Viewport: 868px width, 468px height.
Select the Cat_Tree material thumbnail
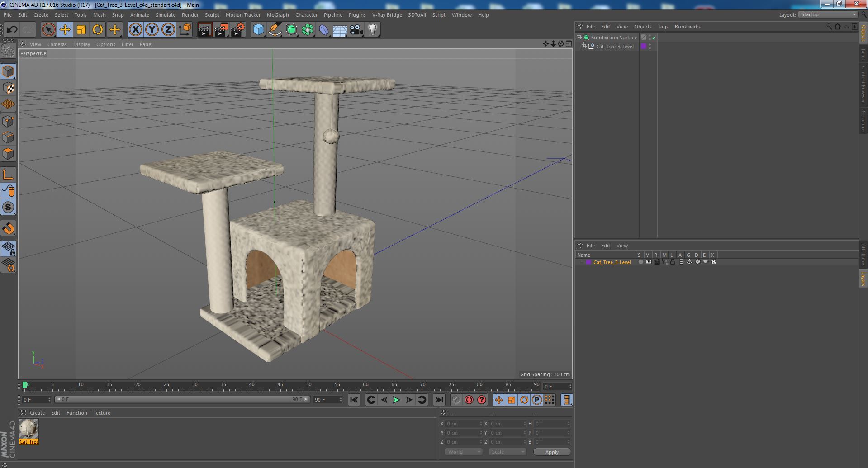coord(28,429)
